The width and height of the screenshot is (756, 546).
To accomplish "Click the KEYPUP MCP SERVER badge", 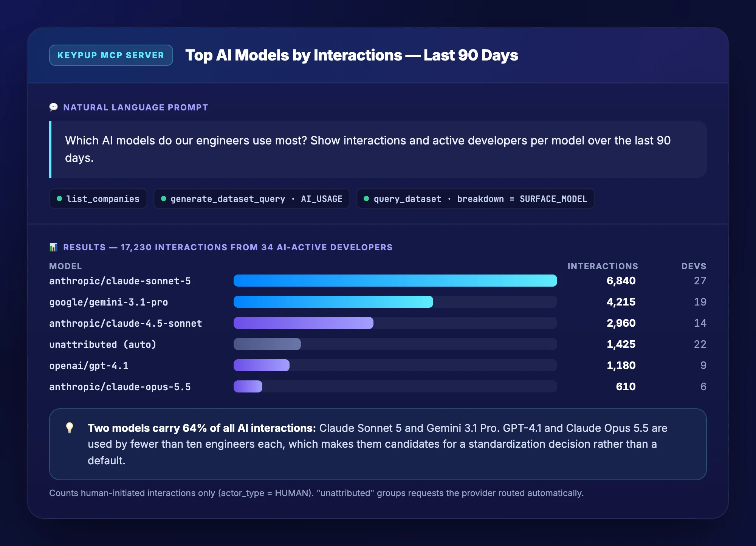I will pos(111,55).
